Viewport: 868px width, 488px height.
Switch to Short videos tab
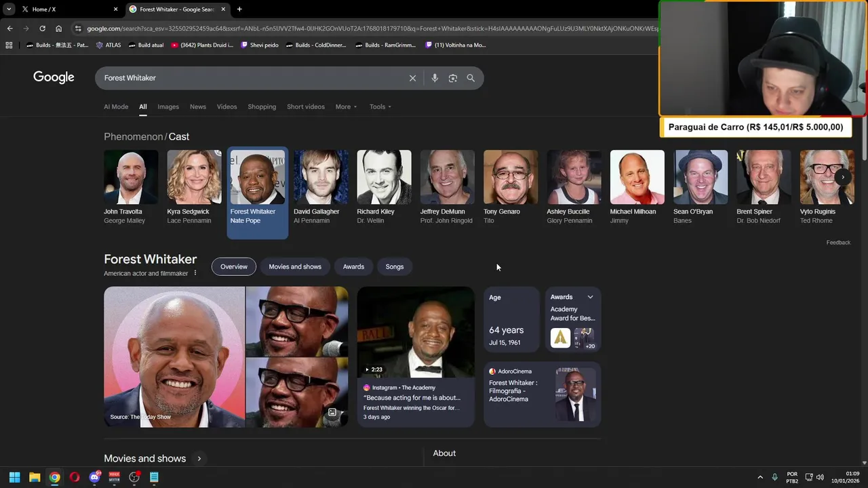pyautogui.click(x=306, y=106)
